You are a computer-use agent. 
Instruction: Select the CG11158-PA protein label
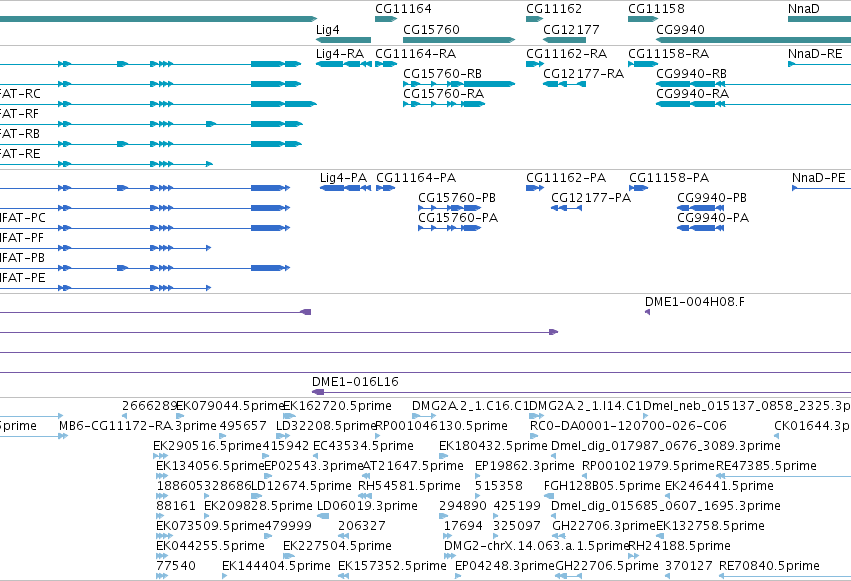(x=669, y=178)
